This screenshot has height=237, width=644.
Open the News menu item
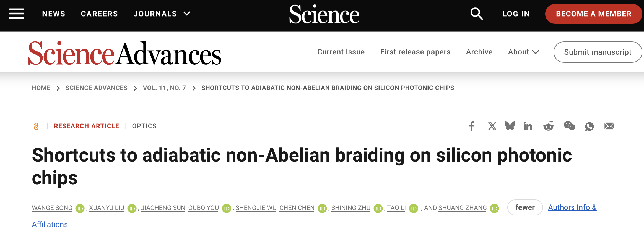click(x=54, y=14)
